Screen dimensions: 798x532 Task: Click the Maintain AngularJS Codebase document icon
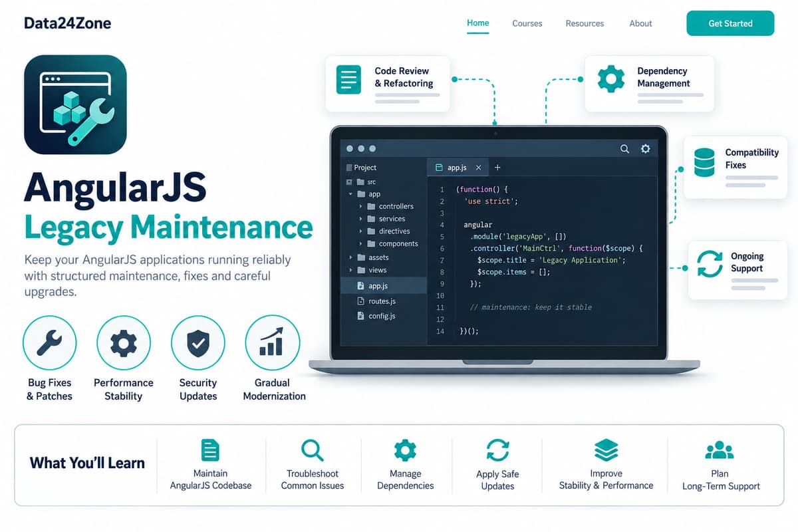point(210,450)
